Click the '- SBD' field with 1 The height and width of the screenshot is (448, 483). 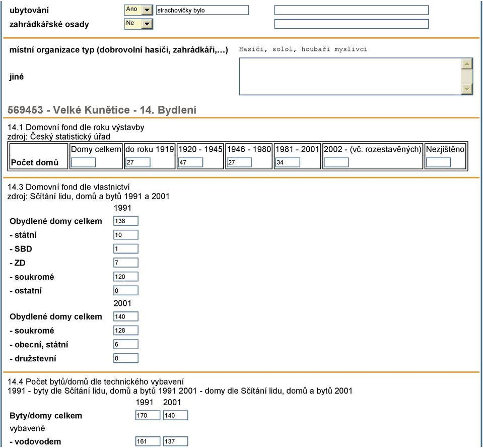126,248
